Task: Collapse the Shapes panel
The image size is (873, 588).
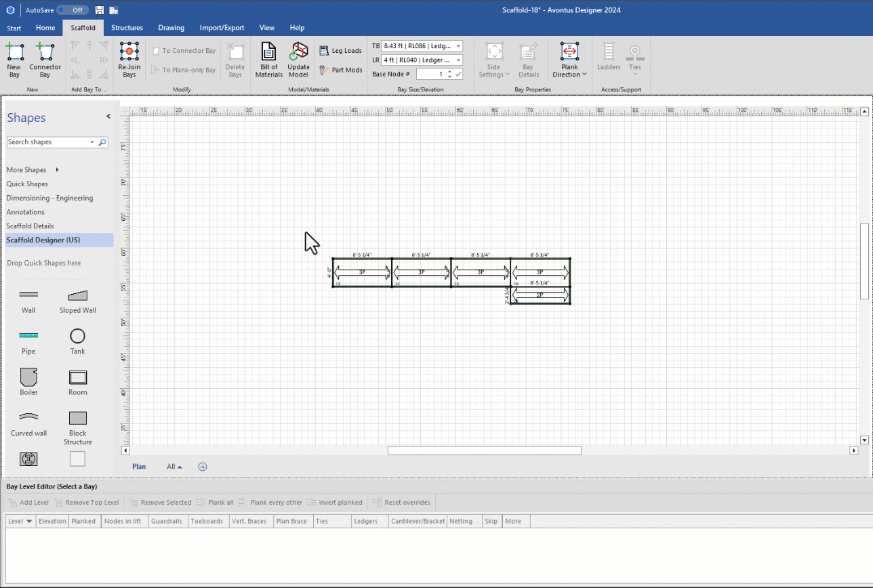Action: [108, 117]
